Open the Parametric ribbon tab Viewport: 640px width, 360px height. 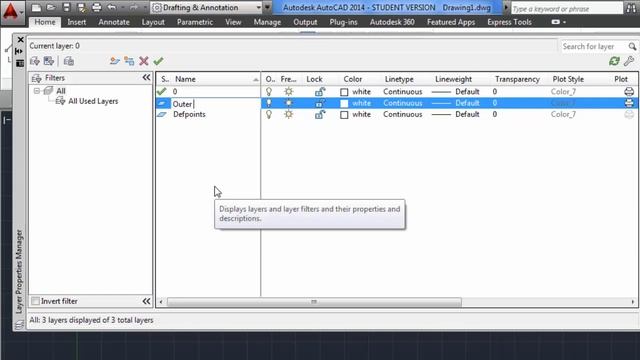(x=195, y=22)
